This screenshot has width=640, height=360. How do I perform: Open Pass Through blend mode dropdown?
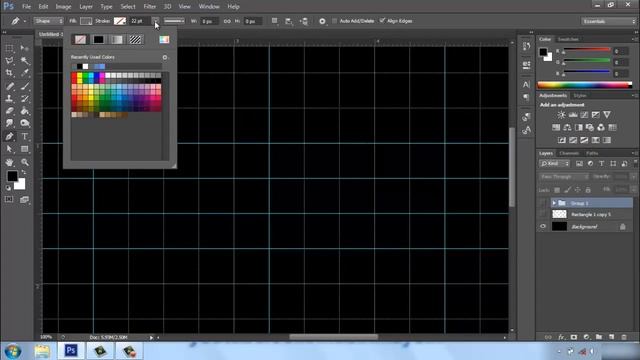(x=564, y=177)
